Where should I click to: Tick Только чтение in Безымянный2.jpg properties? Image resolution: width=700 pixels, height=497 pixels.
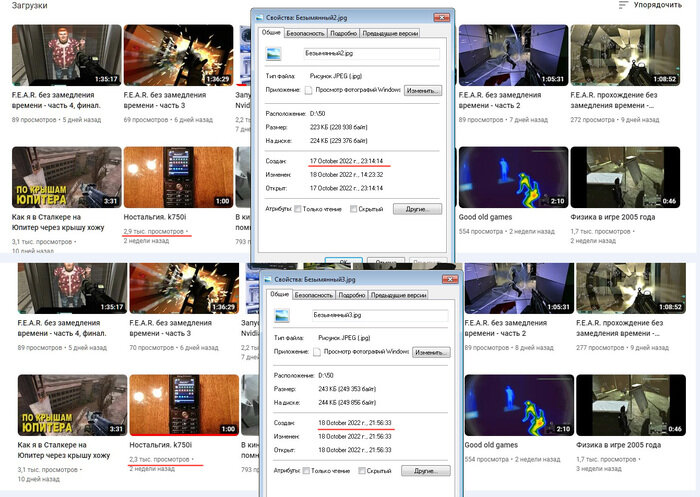point(298,209)
